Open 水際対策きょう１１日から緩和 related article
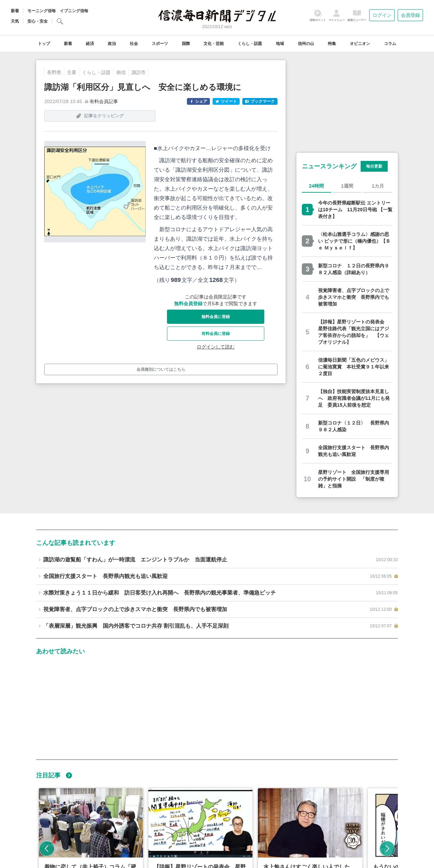This screenshot has height=868, width=434. [160, 593]
